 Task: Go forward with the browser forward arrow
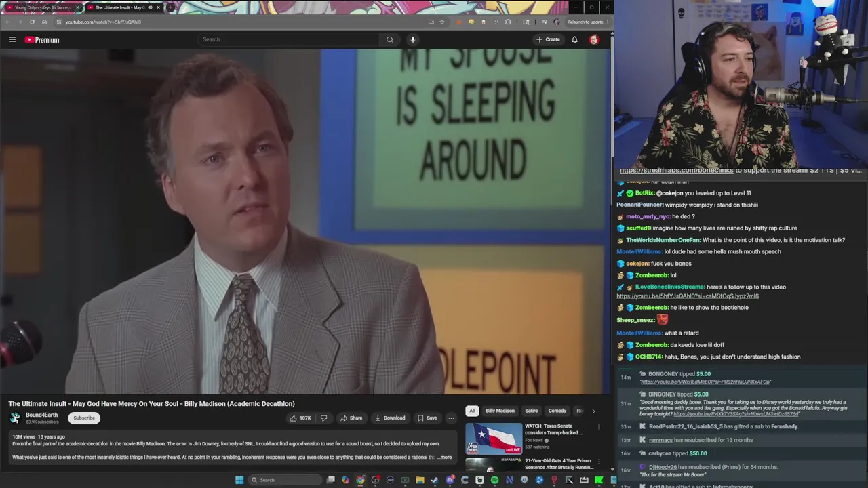(x=20, y=22)
